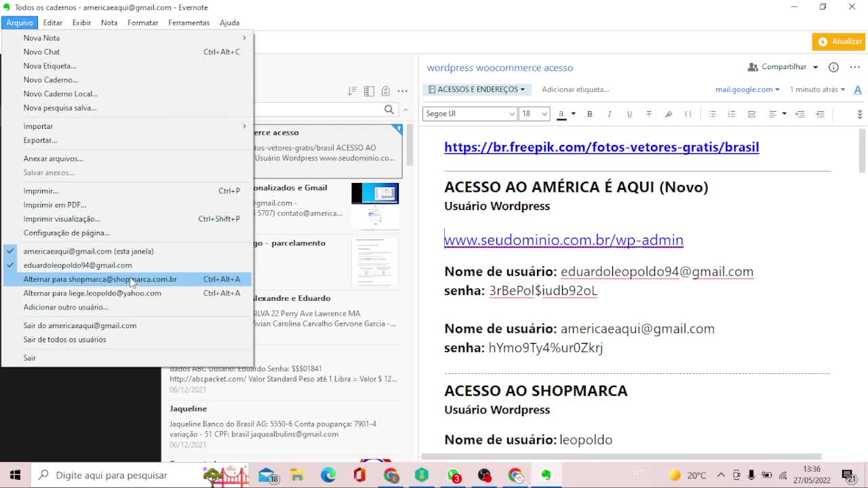Open '1 minuto atrás' date dropdown

[x=817, y=89]
